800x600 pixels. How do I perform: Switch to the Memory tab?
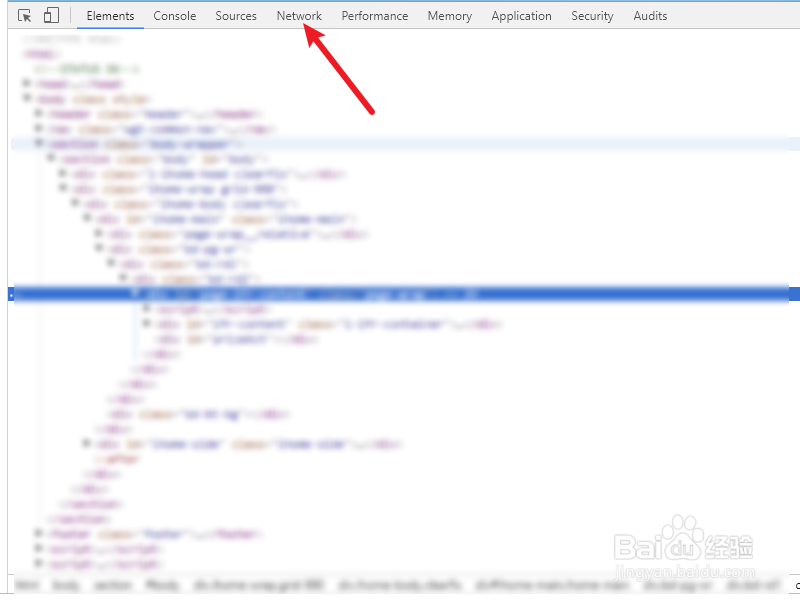(449, 16)
